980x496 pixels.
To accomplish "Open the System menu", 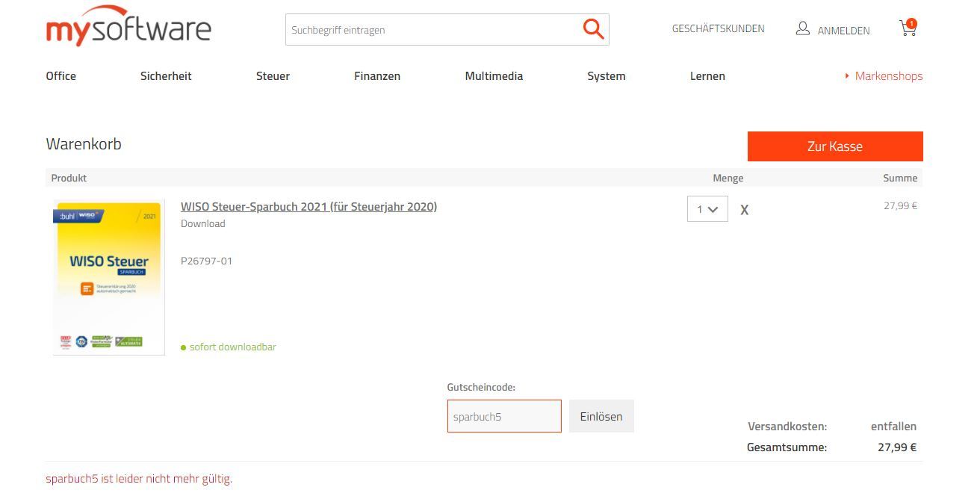I will click(607, 76).
